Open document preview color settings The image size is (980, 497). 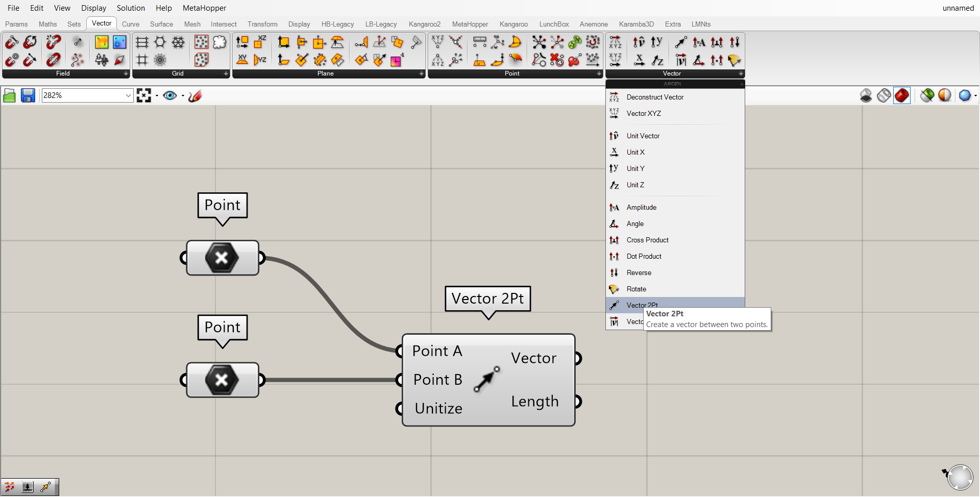pyautogui.click(x=944, y=95)
